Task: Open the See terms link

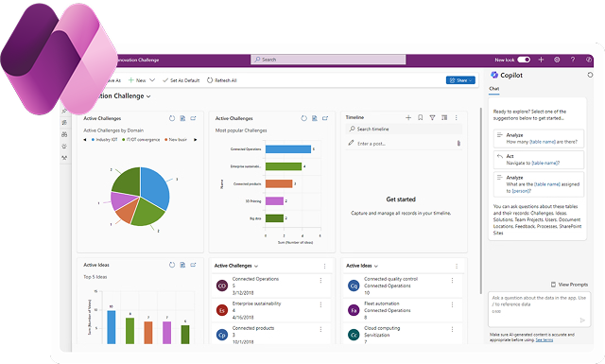Action: tap(544, 340)
